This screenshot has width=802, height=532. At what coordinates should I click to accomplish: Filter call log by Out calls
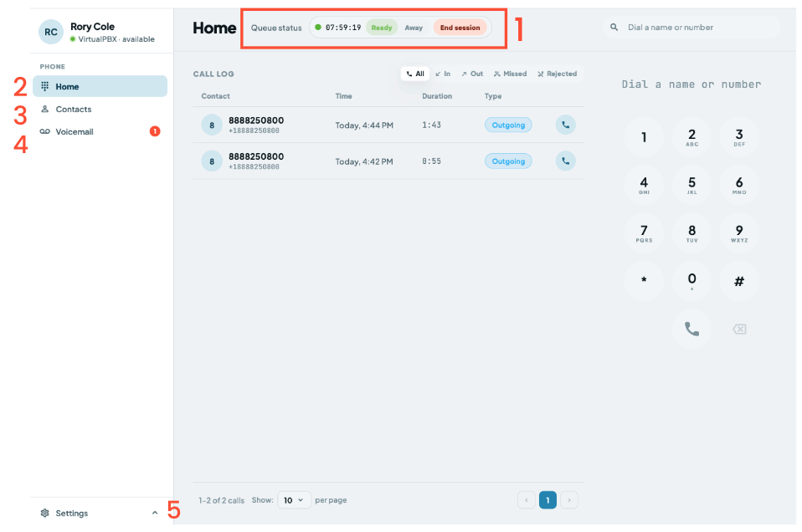point(472,74)
